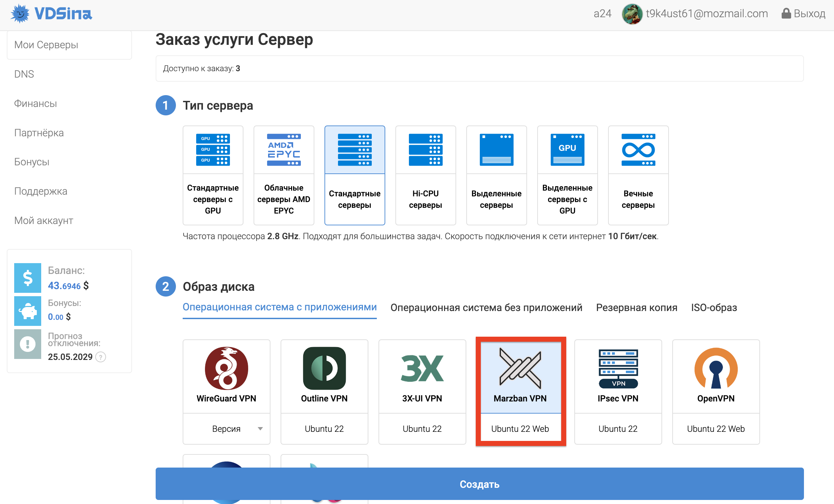Image resolution: width=834 pixels, height=504 pixels.
Task: Click the WireGuard VPN label
Action: (x=227, y=398)
